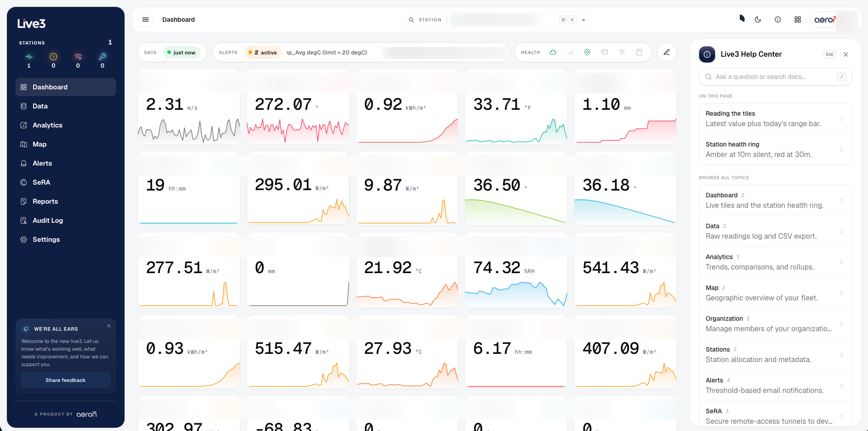Screen dimensions: 868x431
Task: Click the just now data status badge
Action: click(x=181, y=53)
